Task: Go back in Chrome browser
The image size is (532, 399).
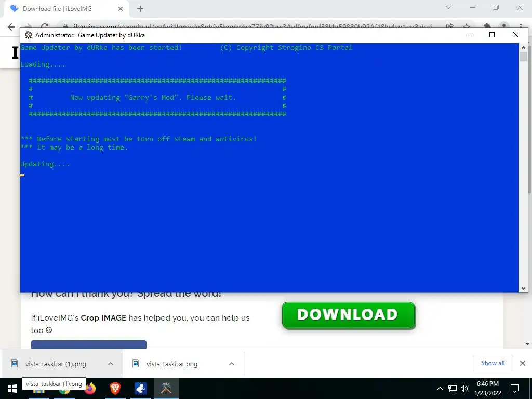Action: (11, 27)
